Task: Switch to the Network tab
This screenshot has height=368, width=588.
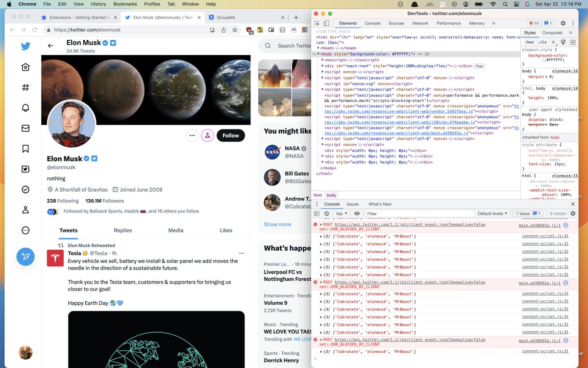Action: click(x=420, y=23)
